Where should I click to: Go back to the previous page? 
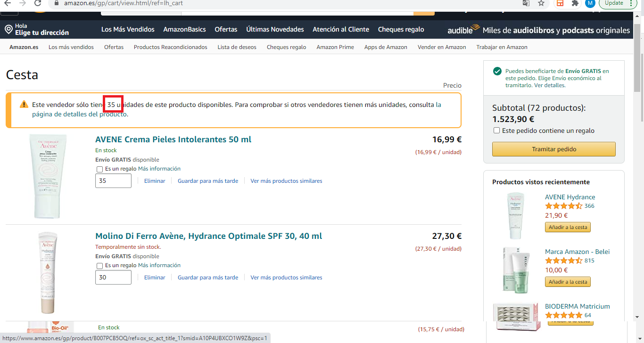[7, 3]
